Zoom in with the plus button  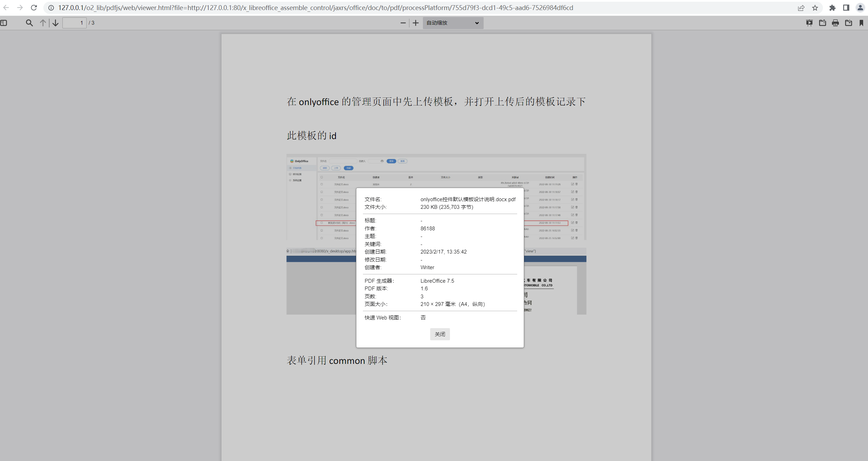click(416, 23)
